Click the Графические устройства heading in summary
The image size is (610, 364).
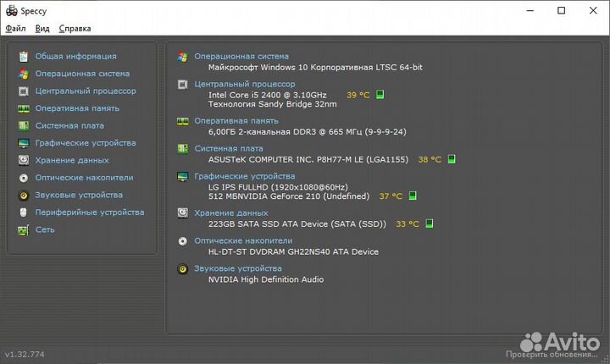(x=245, y=176)
